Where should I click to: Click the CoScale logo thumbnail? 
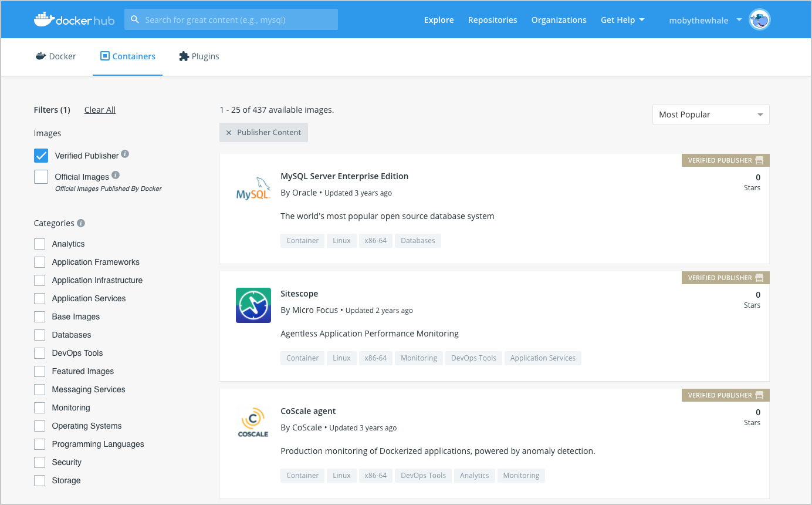(x=253, y=423)
